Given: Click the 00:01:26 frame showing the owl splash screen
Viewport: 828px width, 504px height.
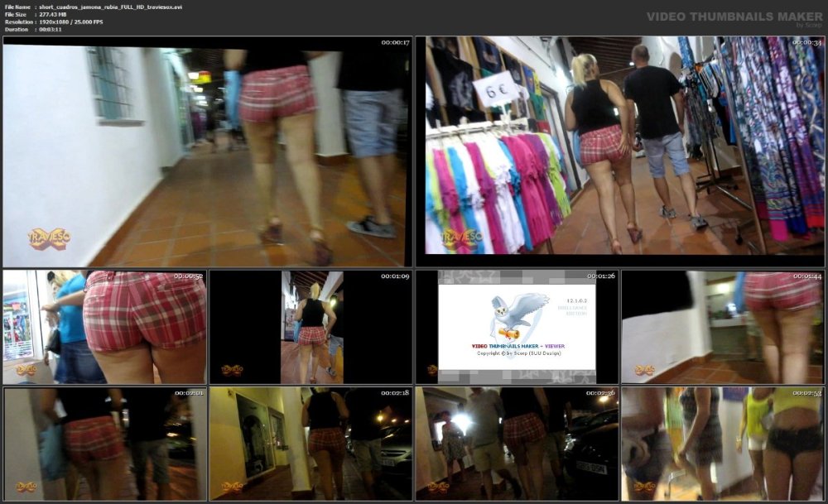Looking at the screenshot, I should point(517,327).
